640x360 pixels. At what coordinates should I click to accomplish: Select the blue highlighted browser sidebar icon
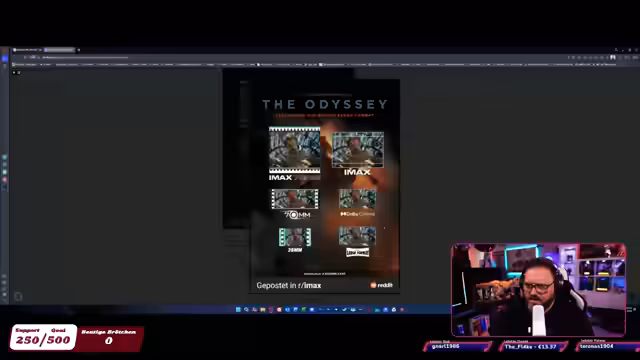click(x=4, y=59)
